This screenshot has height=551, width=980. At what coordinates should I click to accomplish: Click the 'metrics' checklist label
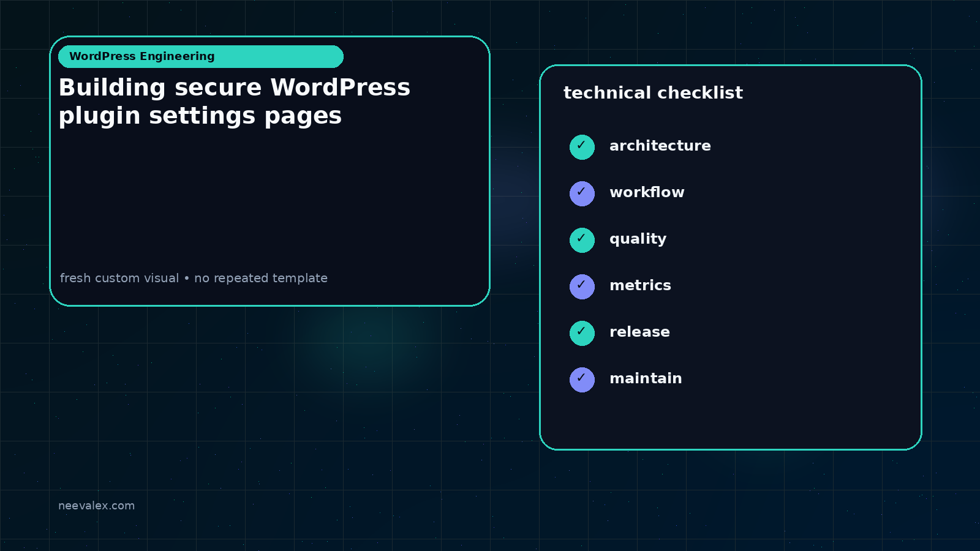(640, 285)
